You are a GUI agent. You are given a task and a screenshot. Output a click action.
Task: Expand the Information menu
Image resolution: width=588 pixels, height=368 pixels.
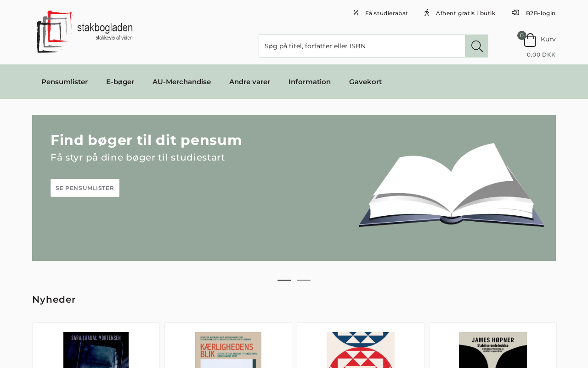[310, 82]
